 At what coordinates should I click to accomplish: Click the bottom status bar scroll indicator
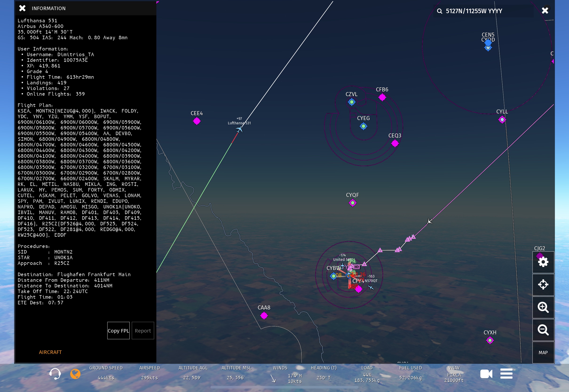point(284,387)
